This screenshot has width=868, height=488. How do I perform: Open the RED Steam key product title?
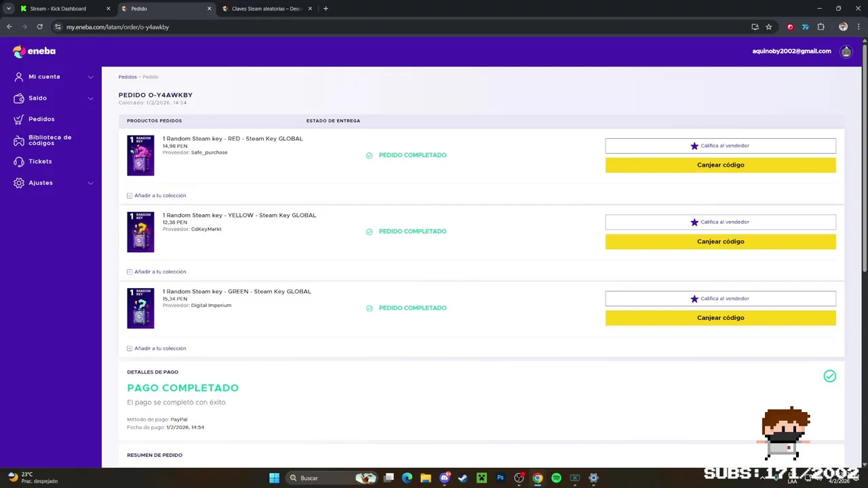pyautogui.click(x=233, y=139)
